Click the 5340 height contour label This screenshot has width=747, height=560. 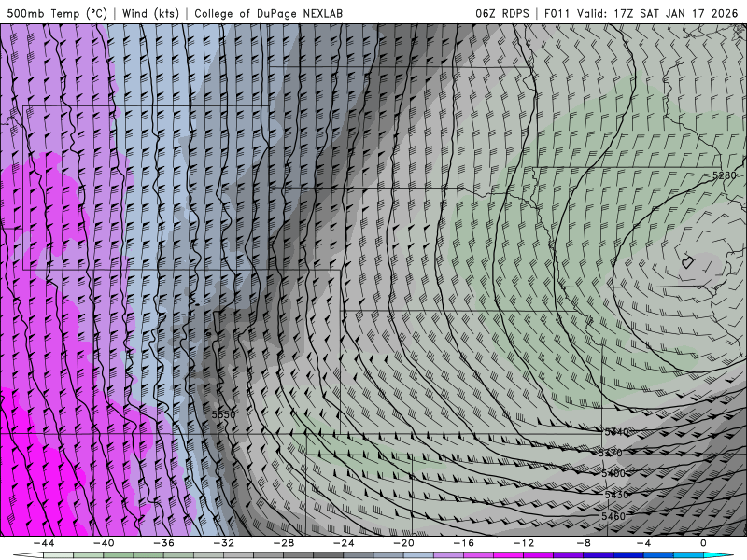click(616, 432)
